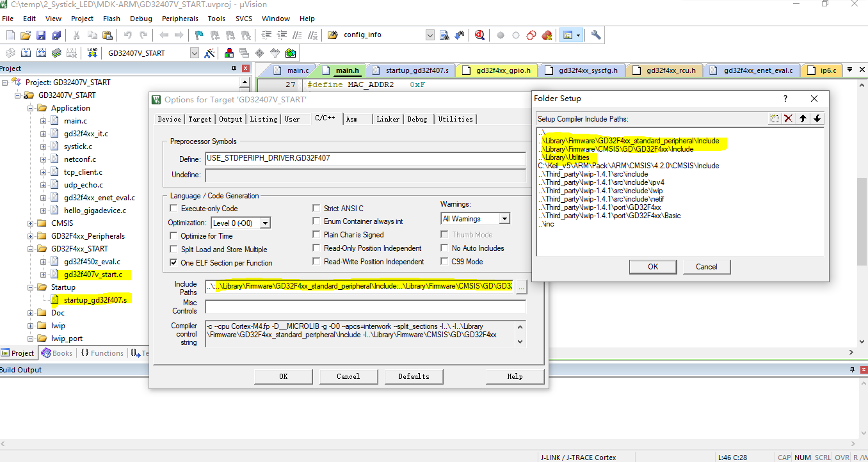868x462 pixels.
Task: Click the Save icon in toolbar
Action: pyautogui.click(x=41, y=35)
